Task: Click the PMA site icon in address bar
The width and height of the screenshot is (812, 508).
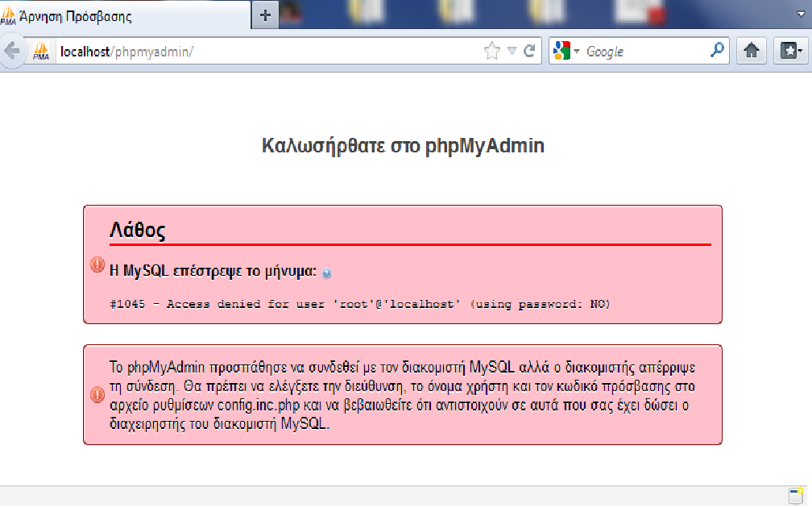Action: 41,51
